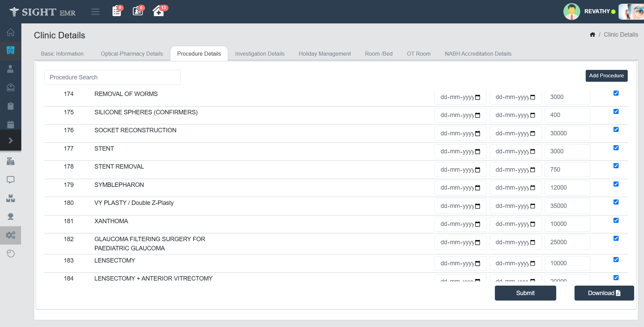This screenshot has height=327, width=644.
Task: Untick the XANTHOMA row checkbox
Action: tap(616, 220)
